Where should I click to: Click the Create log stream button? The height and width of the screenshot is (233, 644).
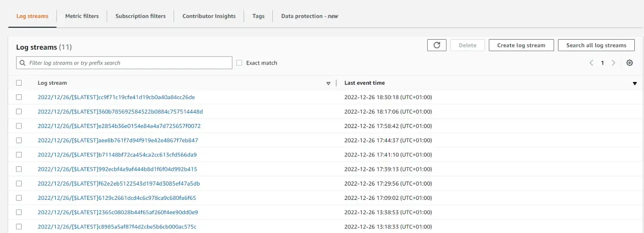[521, 45]
